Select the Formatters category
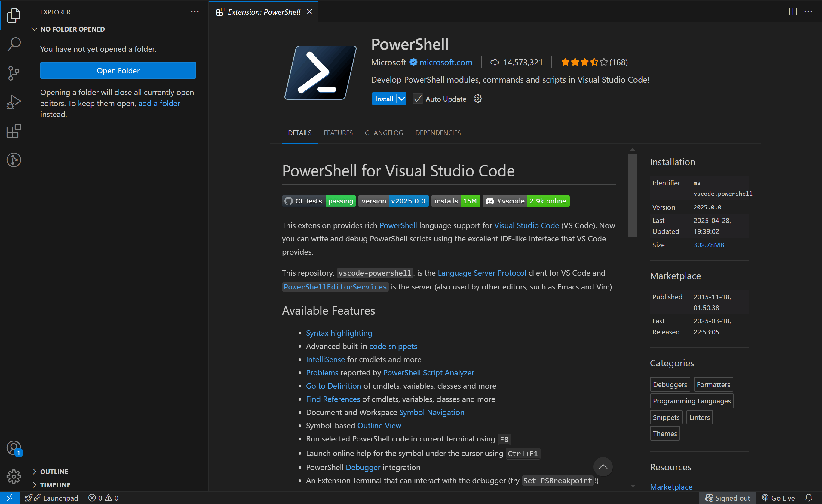 click(713, 384)
